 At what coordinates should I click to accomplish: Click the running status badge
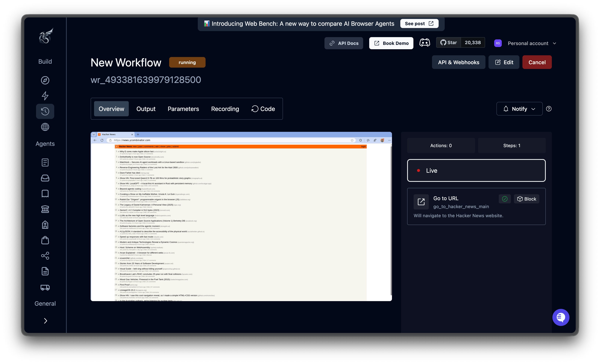click(187, 62)
